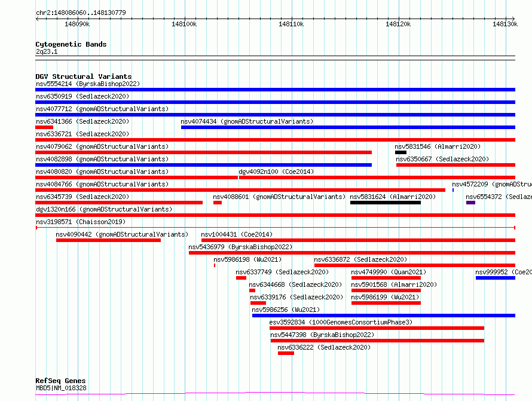Click the nsv4090442 gnomAD variant label
The height and width of the screenshot is (401, 532).
122,234
